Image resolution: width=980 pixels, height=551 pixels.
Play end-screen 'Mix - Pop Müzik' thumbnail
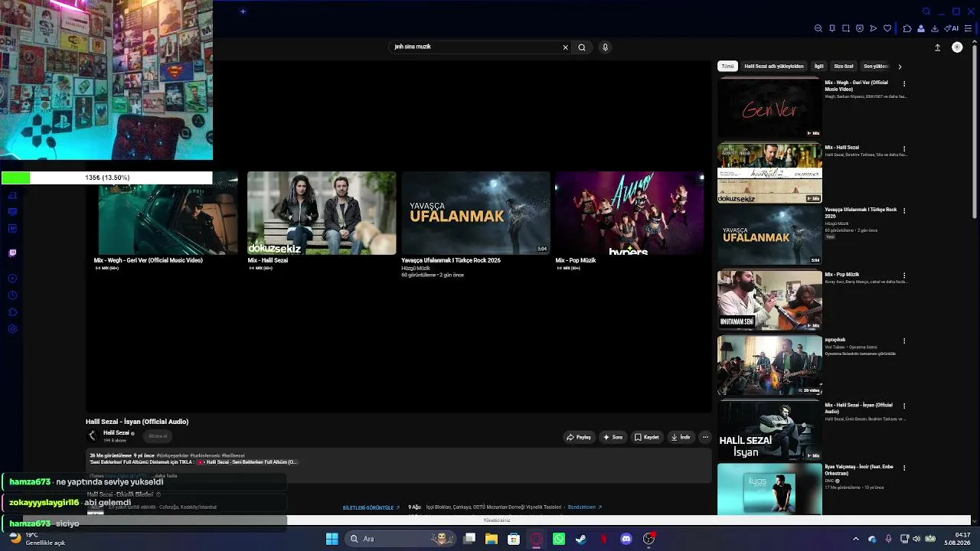pyautogui.click(x=629, y=213)
